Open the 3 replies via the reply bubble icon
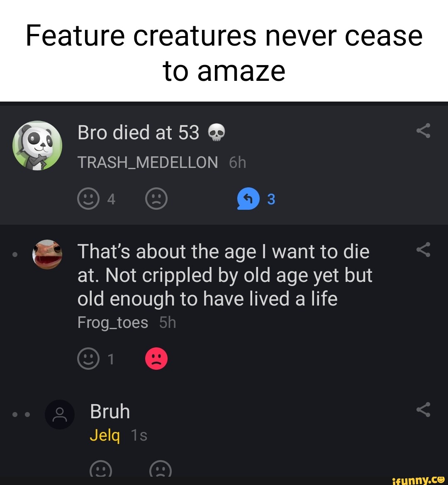Viewport: 448px width, 485px height. [248, 199]
